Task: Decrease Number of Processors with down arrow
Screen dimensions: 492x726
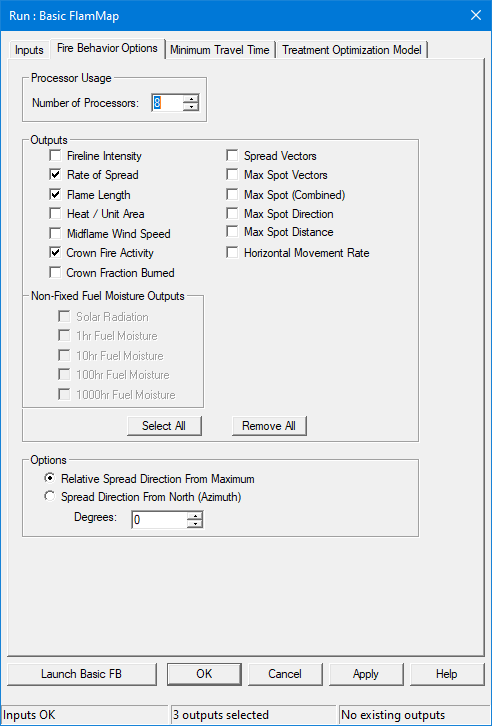Action: click(x=191, y=107)
